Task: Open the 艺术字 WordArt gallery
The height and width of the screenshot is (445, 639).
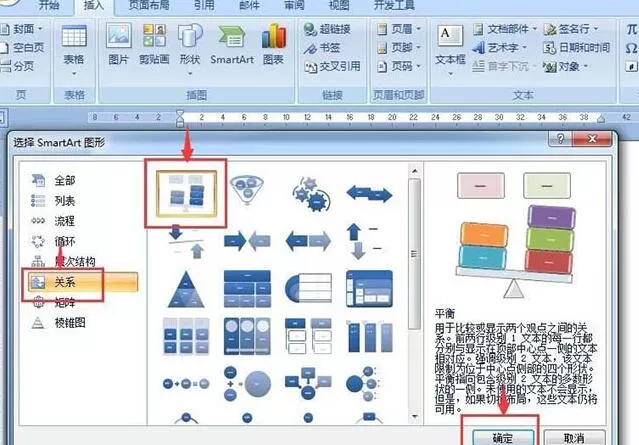Action: (x=500, y=48)
